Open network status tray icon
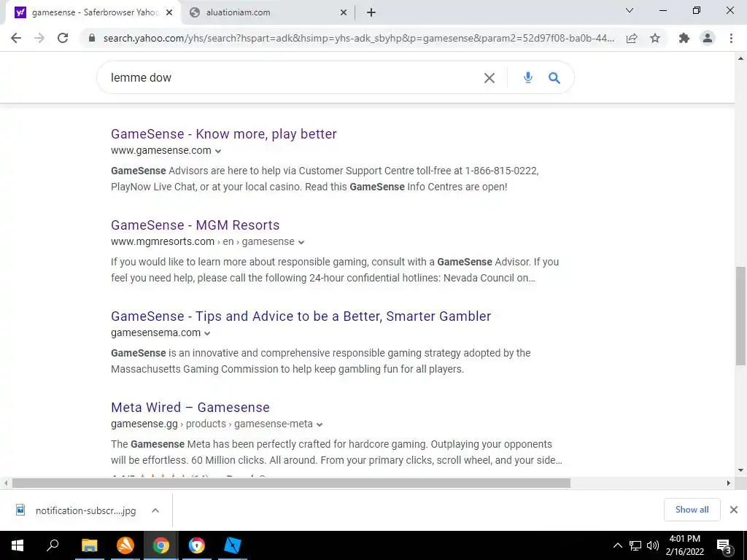 coord(635,545)
